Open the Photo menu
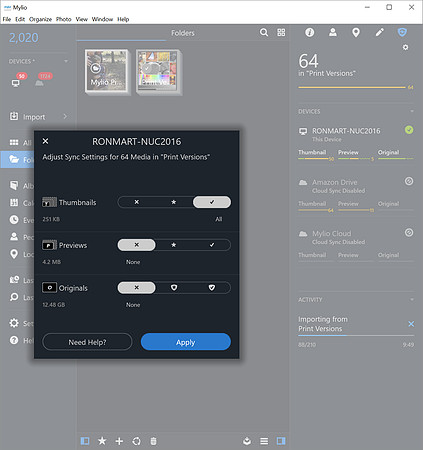This screenshot has height=450, width=423. click(x=64, y=19)
